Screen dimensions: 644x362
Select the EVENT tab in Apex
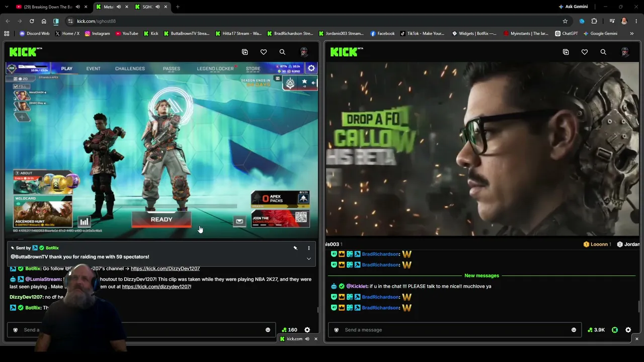coord(93,68)
